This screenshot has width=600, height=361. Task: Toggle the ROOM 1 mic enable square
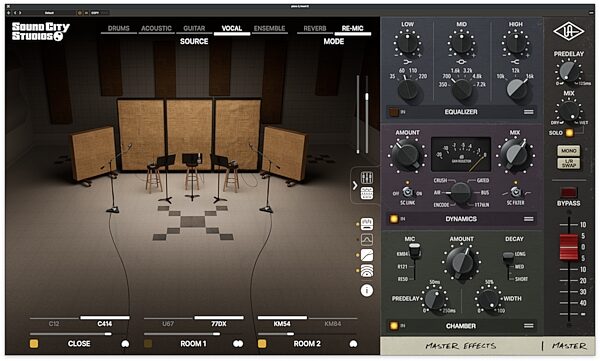click(148, 343)
